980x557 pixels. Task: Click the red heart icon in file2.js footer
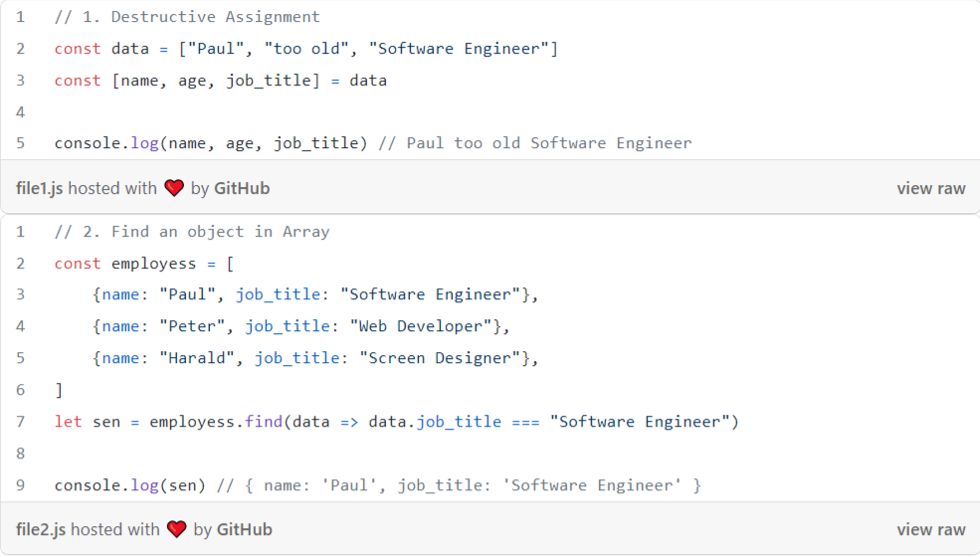click(176, 529)
